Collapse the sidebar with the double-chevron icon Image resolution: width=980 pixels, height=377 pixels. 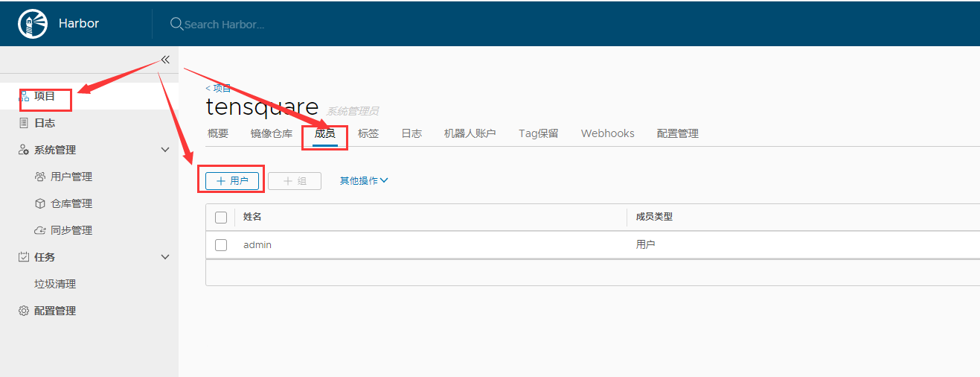(x=165, y=60)
